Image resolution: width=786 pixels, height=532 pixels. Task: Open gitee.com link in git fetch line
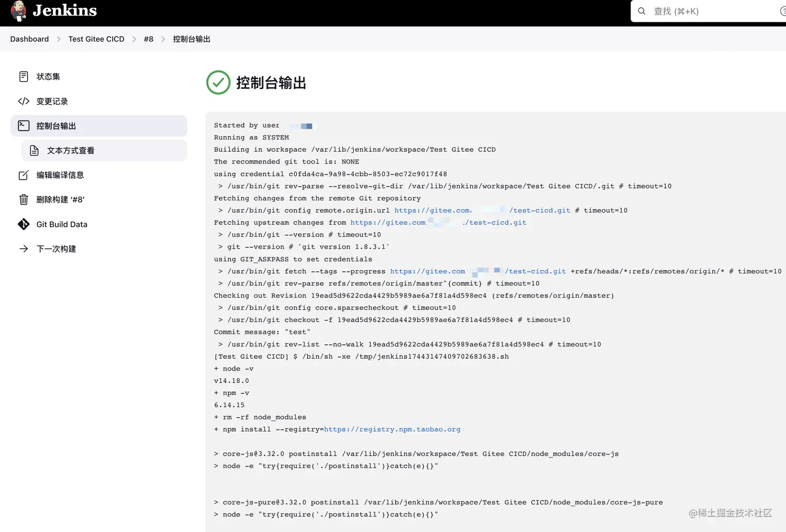pyautogui.click(x=478, y=271)
